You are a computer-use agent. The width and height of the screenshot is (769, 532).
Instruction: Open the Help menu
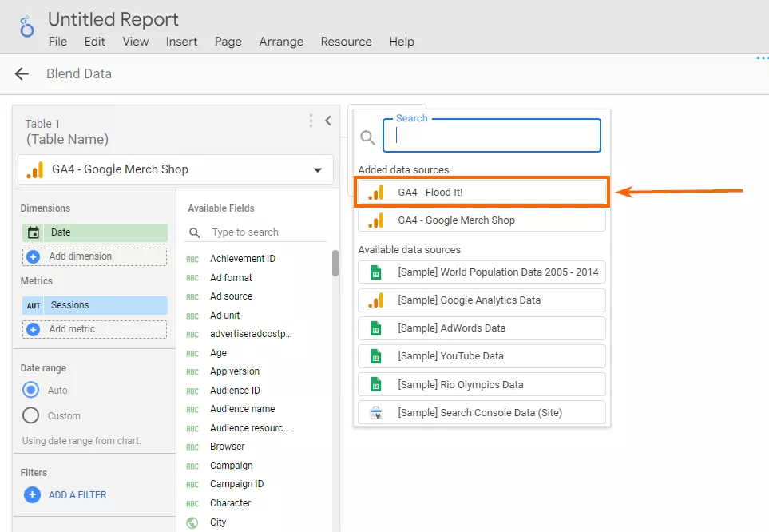[402, 42]
